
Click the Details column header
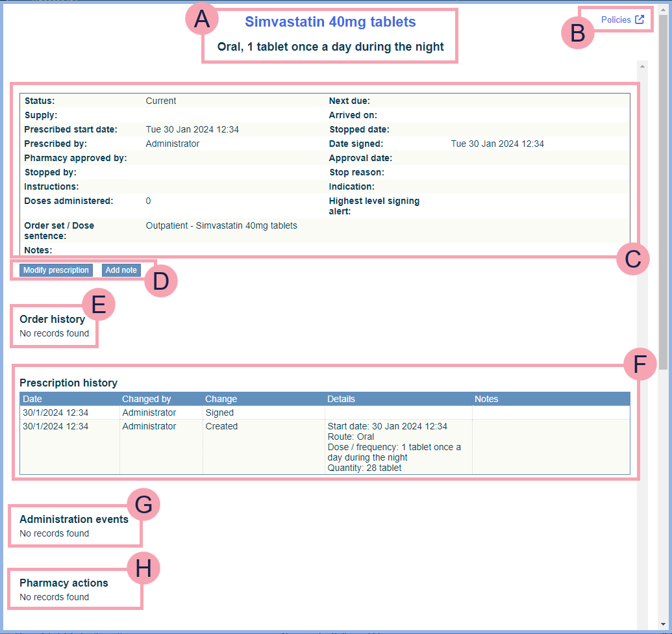[341, 399]
